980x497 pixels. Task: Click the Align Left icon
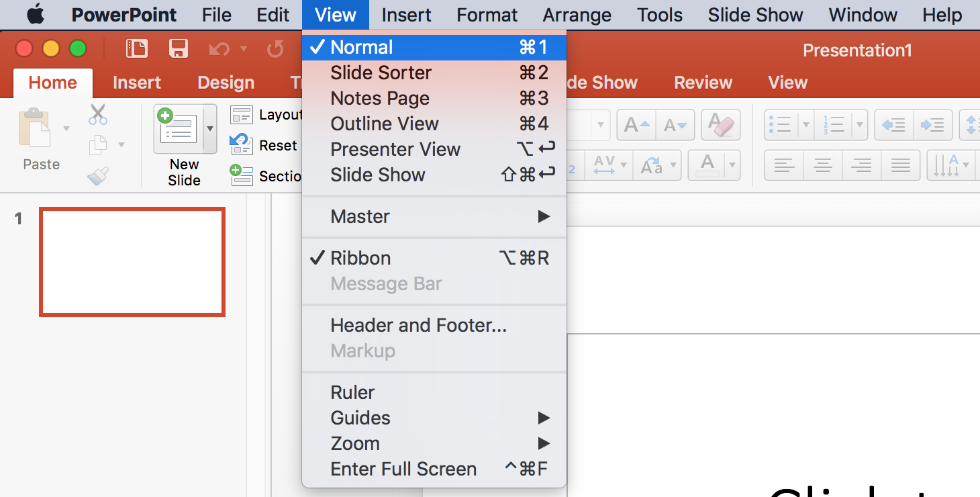(x=784, y=165)
